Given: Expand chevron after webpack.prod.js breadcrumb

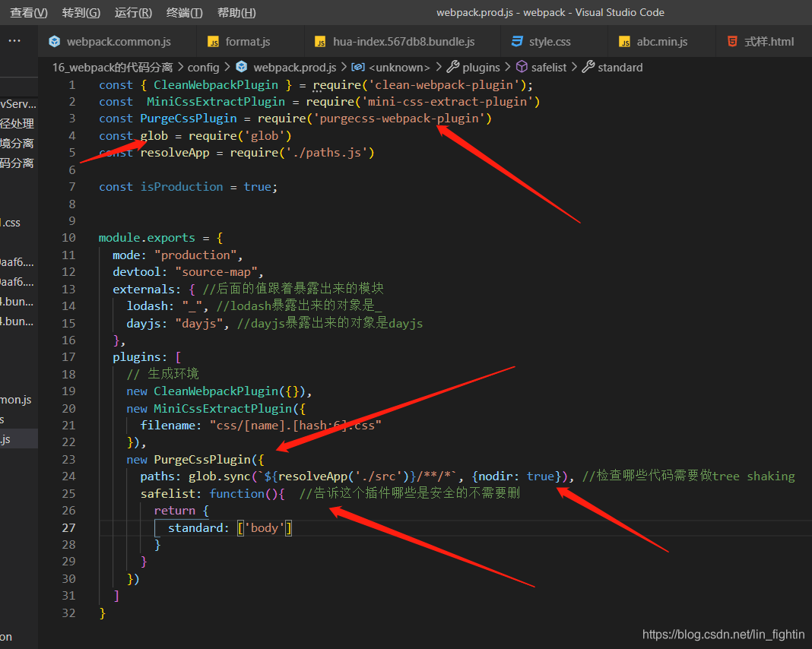Looking at the screenshot, I should click(x=344, y=68).
